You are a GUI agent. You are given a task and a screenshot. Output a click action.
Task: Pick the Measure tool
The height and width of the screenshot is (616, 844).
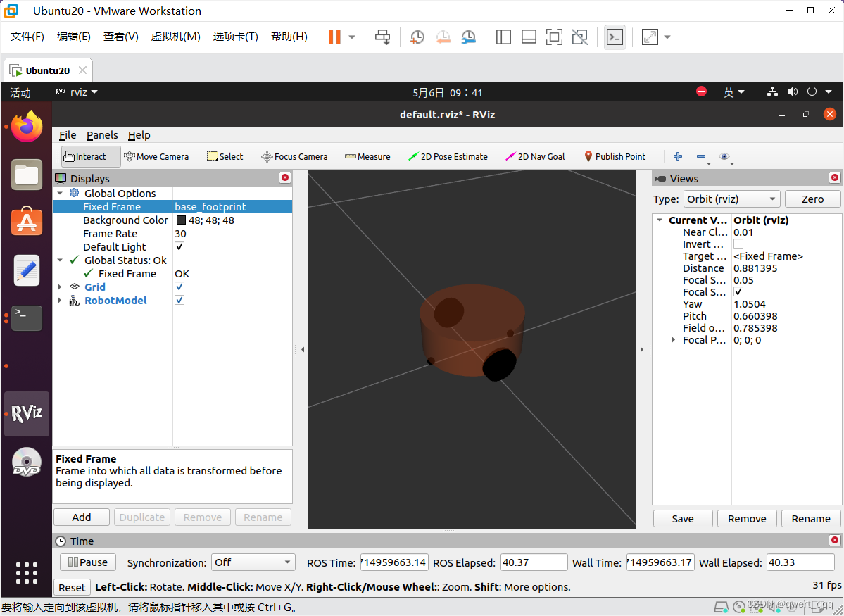(x=367, y=157)
